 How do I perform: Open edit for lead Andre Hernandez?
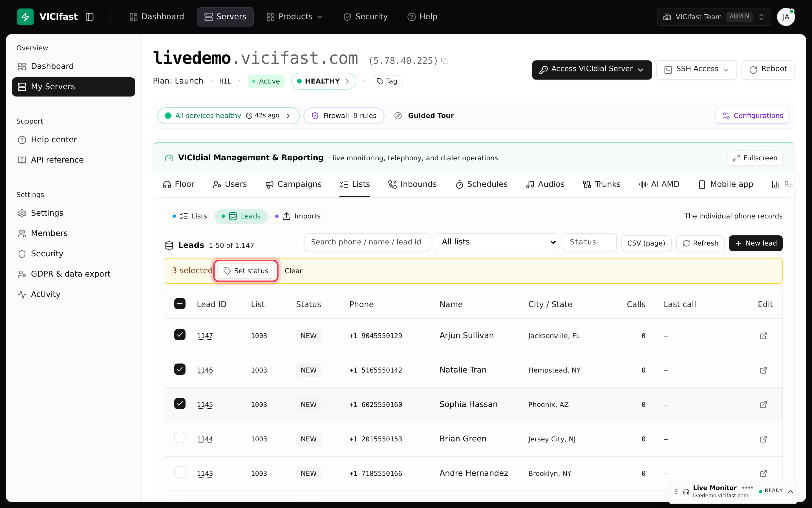[763, 473]
